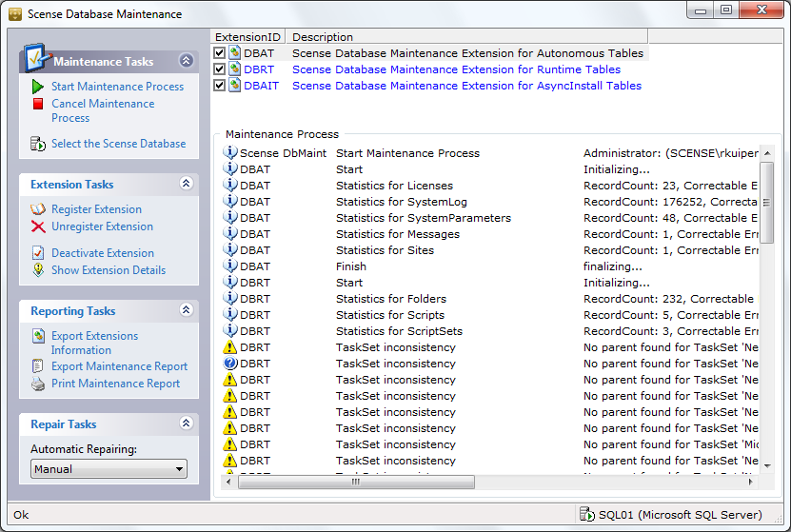Click the info icon on Scense DbMaint row
This screenshot has width=791, height=532.
(230, 152)
